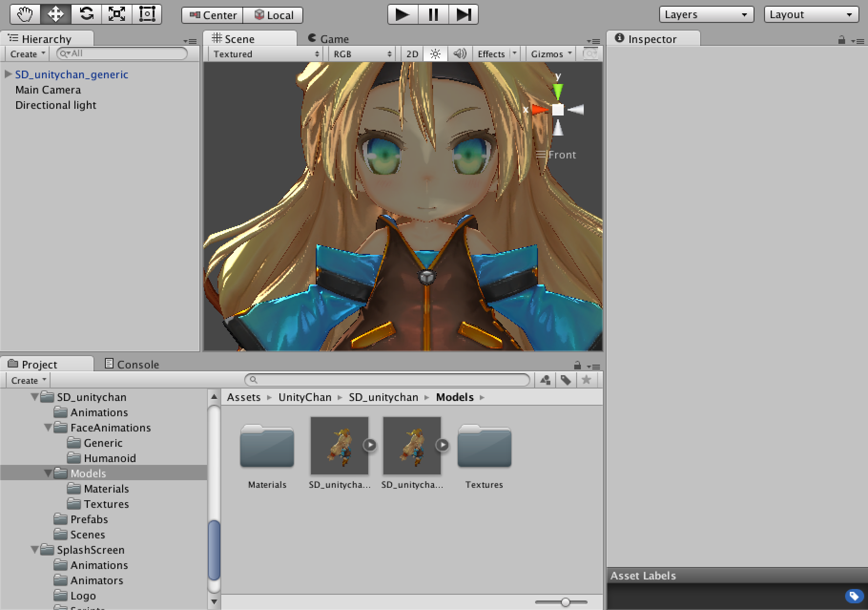Switch to the Scene tab
The image size is (868, 610).
click(x=249, y=39)
